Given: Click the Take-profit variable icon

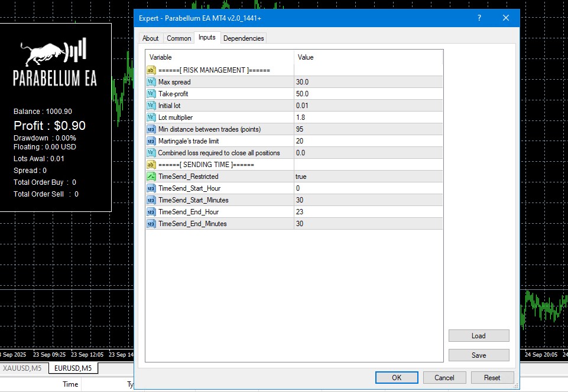Looking at the screenshot, I should click(151, 94).
